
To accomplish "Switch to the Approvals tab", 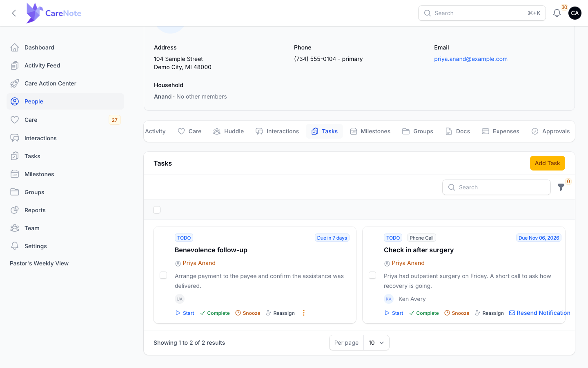I will (x=550, y=131).
